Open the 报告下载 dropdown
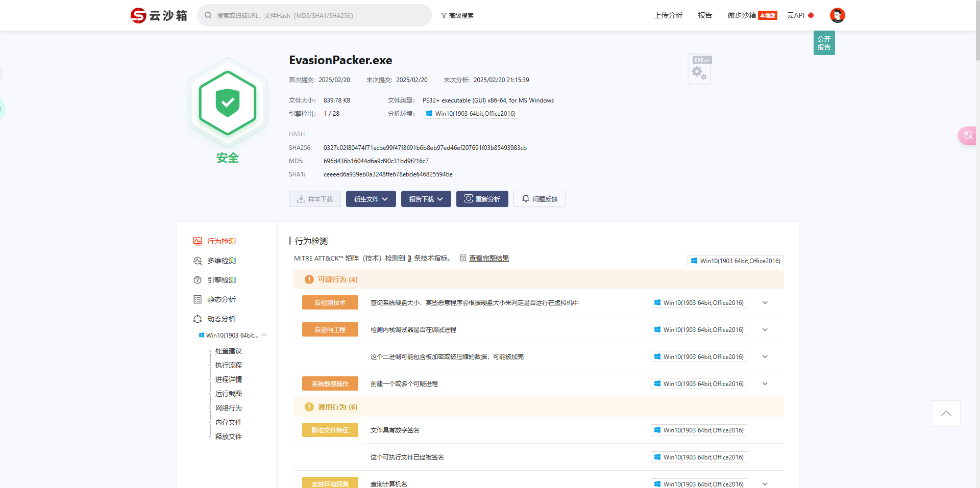Viewport: 980px width, 488px height. tap(426, 199)
